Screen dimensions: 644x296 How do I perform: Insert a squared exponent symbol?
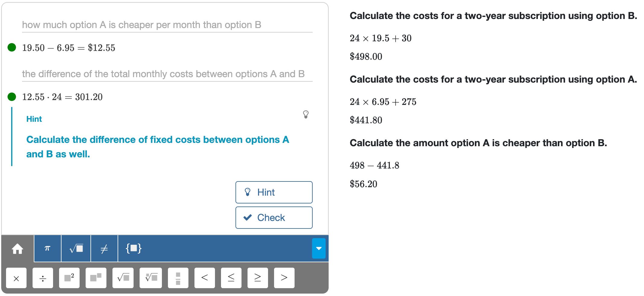(x=69, y=278)
